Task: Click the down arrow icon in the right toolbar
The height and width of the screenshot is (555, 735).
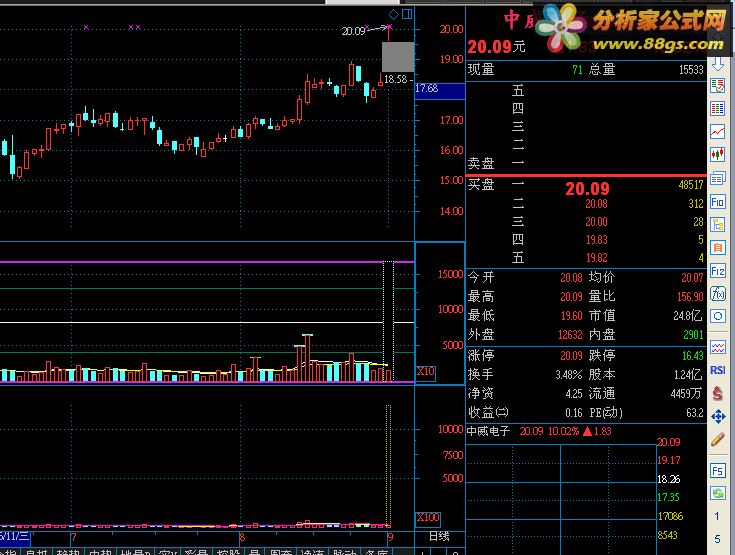Action: (718, 63)
